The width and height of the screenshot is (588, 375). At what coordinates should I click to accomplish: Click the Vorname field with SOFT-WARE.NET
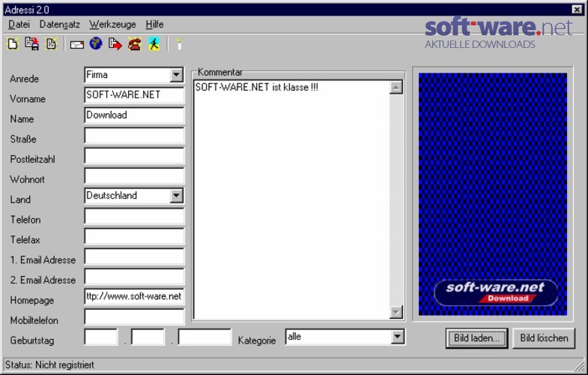pos(134,95)
